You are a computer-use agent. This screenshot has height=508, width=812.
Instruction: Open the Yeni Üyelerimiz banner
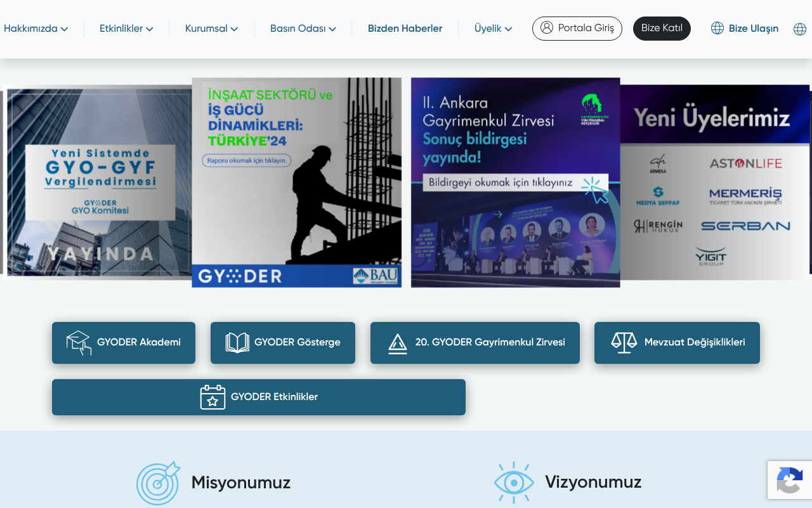(x=715, y=183)
